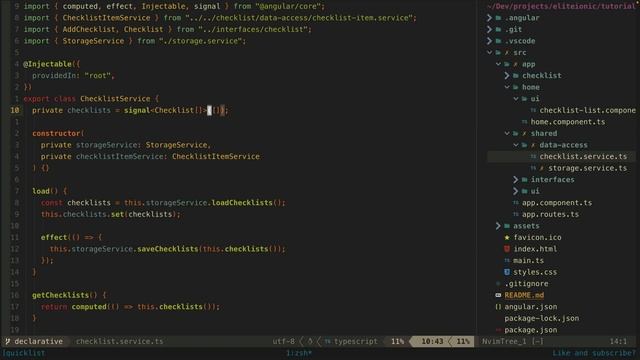The image size is (640, 360).
Task: Collapse the app folder chevron
Action: [498, 64]
